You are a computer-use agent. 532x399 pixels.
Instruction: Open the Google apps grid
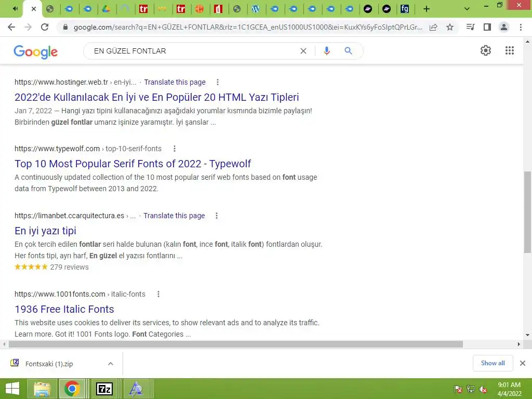510,50
